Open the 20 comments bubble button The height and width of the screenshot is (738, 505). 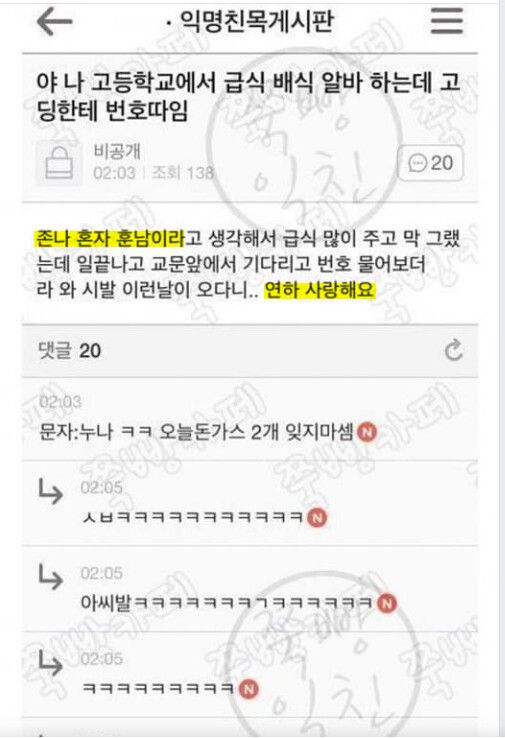point(431,163)
